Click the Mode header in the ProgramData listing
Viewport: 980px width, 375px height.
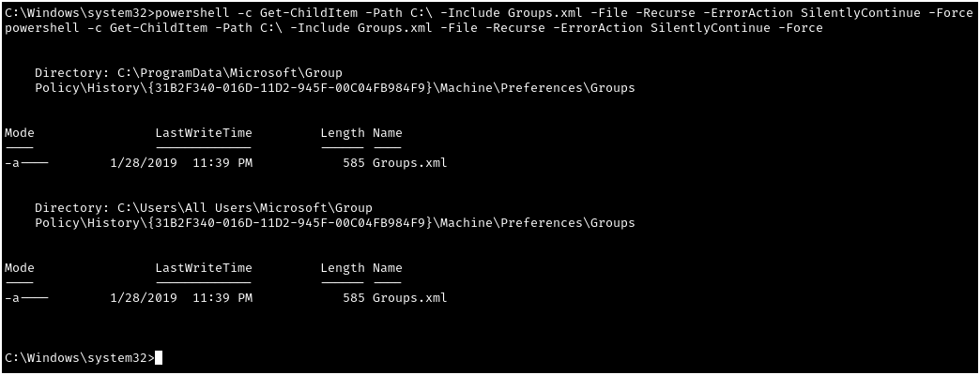19,132
